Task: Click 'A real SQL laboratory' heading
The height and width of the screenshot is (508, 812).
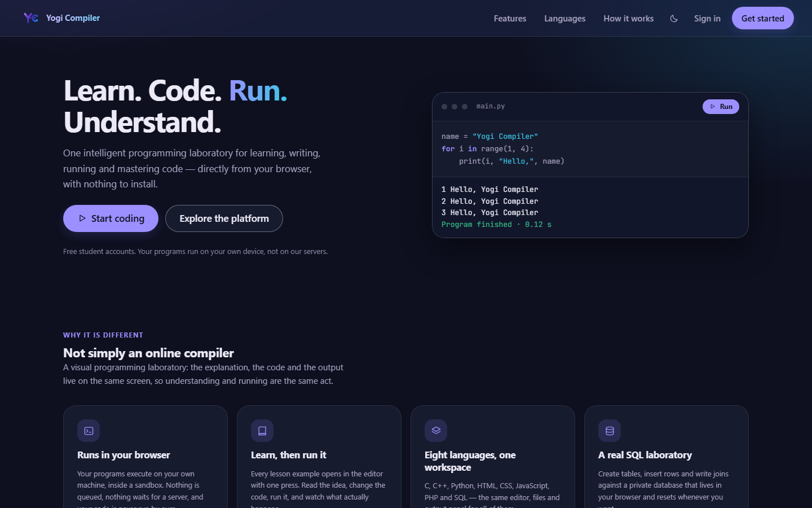Action: (645, 455)
